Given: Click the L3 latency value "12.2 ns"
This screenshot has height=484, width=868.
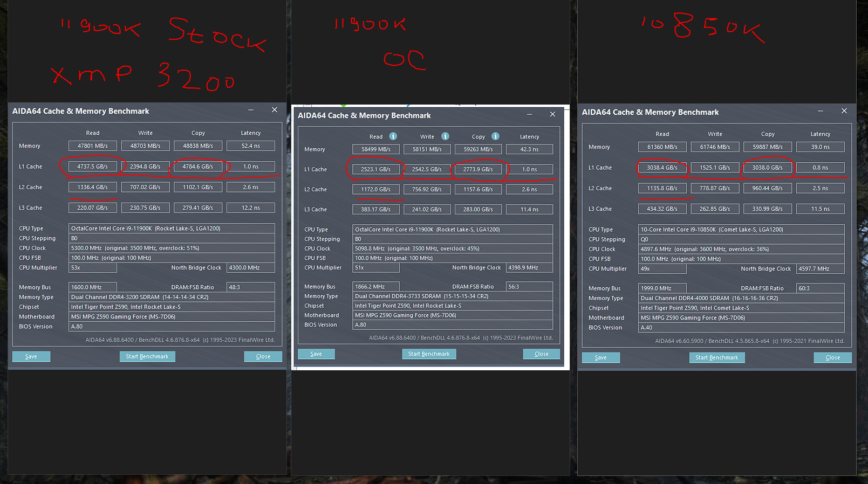Looking at the screenshot, I should click(x=251, y=208).
